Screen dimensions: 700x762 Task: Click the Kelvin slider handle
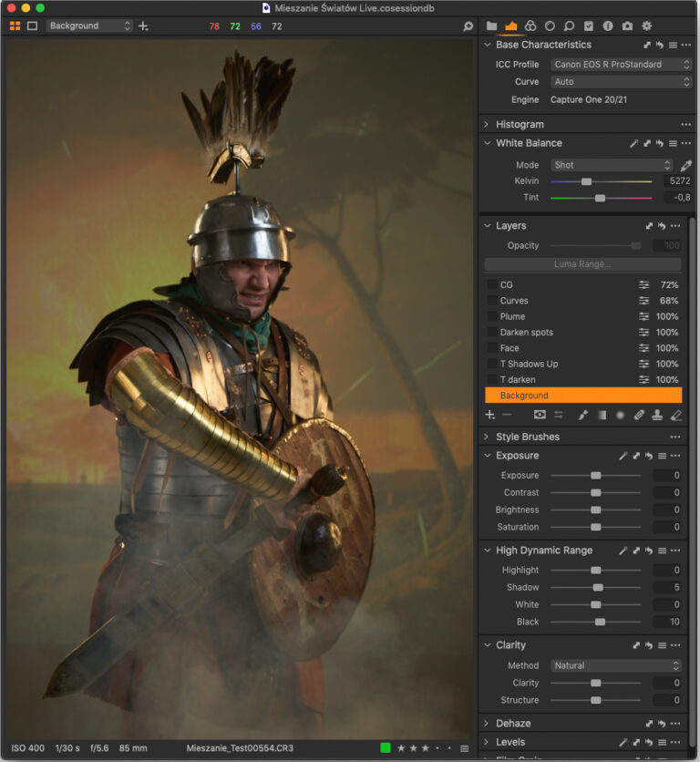[586, 181]
